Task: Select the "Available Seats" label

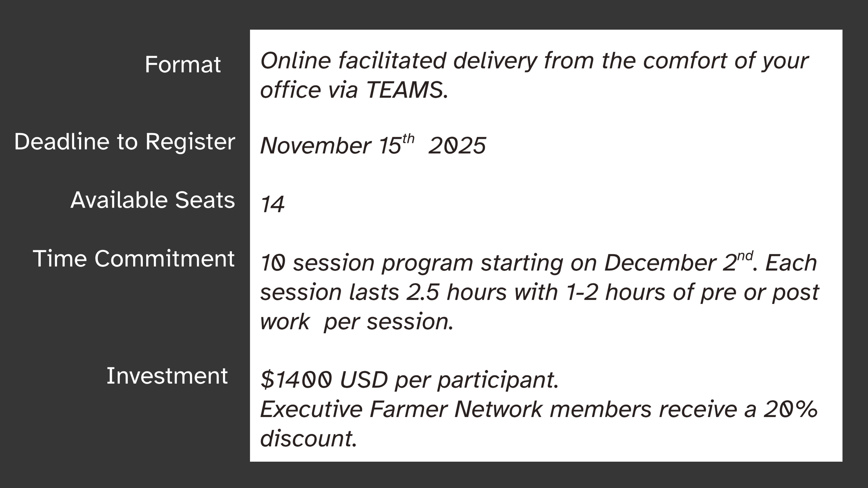Action: coord(153,200)
